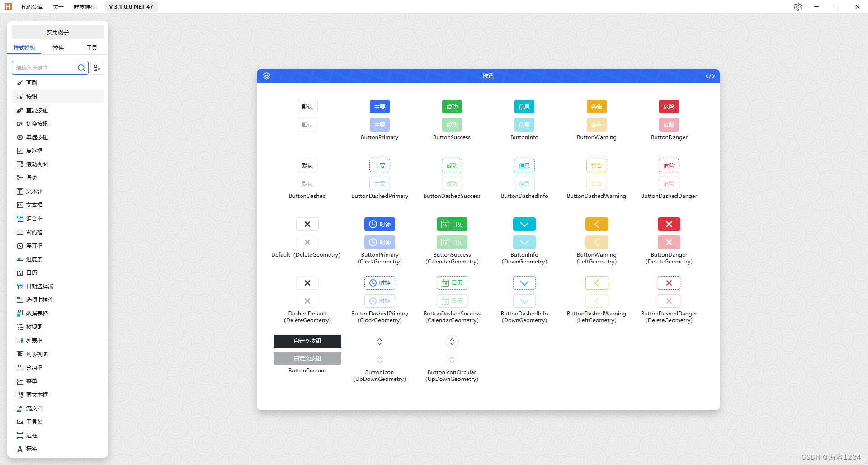Click the layers icon in blue header

coord(266,76)
